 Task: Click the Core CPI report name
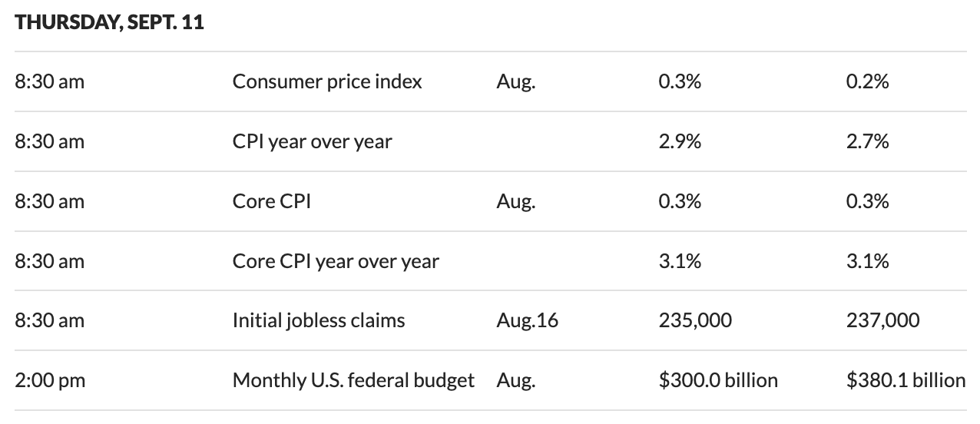[271, 201]
